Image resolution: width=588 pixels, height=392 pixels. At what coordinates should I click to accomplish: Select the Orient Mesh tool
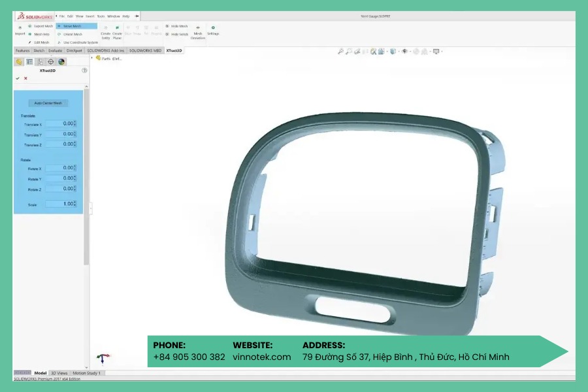pos(70,34)
